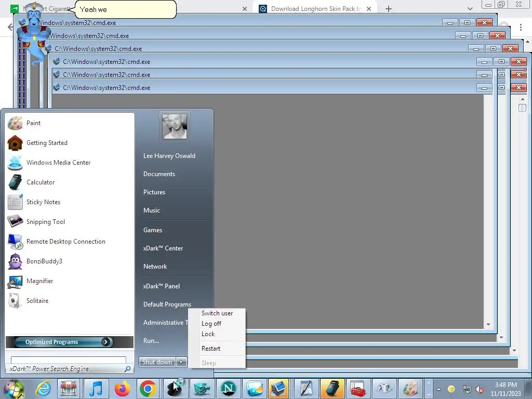Open Music library
This screenshot has width=532, height=399.
152,210
